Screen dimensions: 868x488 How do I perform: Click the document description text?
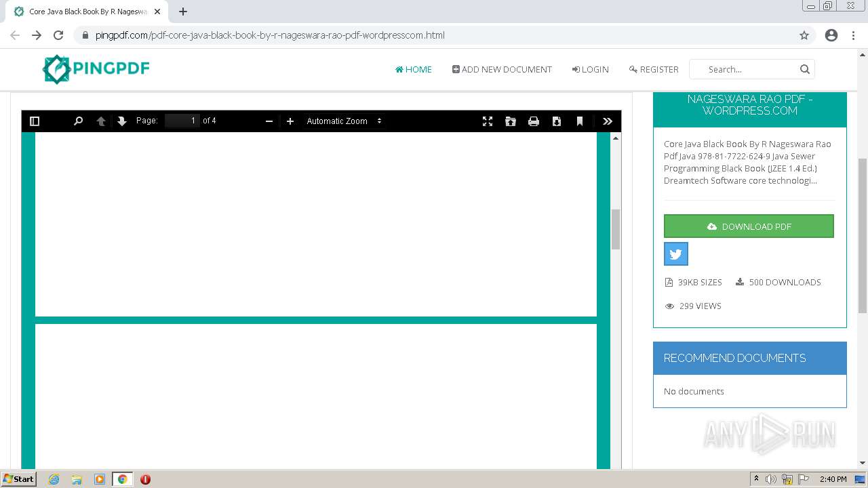(747, 162)
